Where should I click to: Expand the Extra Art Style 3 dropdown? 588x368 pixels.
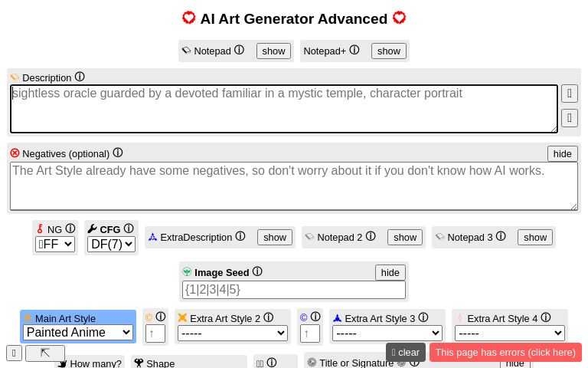[387, 333]
